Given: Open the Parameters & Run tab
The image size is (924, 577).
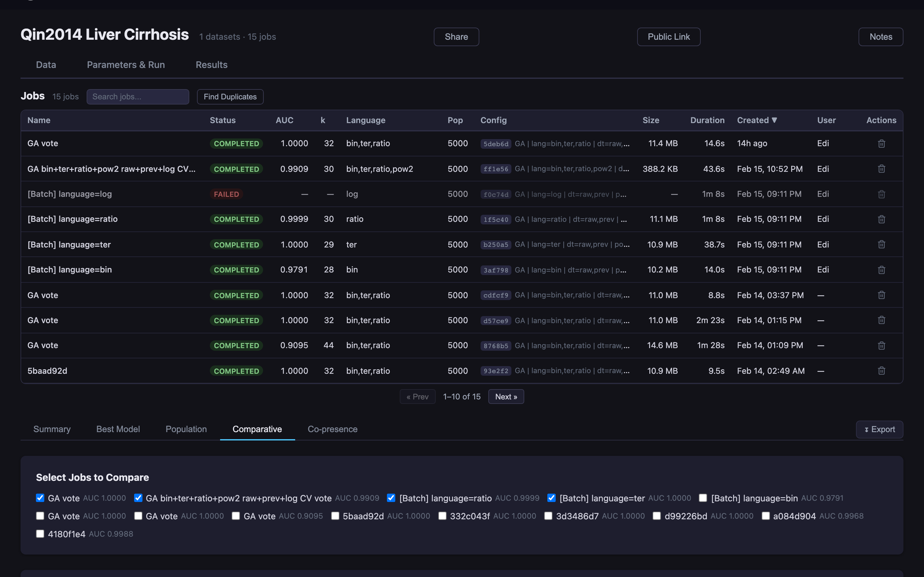Looking at the screenshot, I should 126,65.
